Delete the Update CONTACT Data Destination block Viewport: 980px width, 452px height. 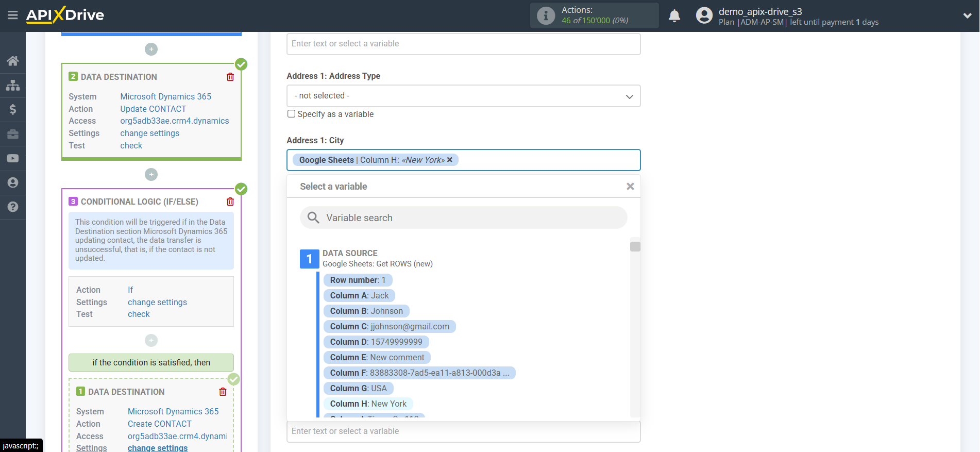pos(230,77)
